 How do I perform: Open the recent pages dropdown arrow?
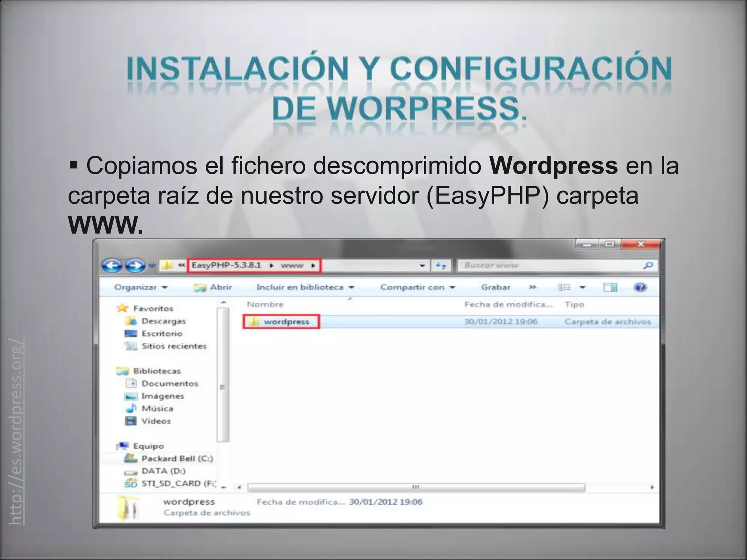click(x=152, y=266)
